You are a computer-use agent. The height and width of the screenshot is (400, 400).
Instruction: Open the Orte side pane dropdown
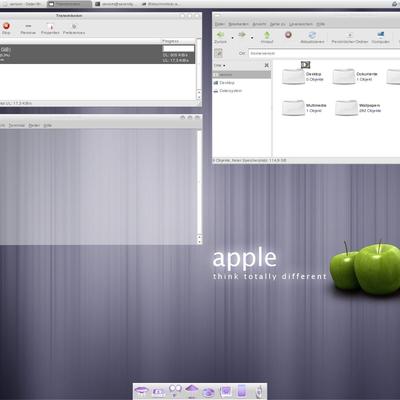click(x=220, y=65)
